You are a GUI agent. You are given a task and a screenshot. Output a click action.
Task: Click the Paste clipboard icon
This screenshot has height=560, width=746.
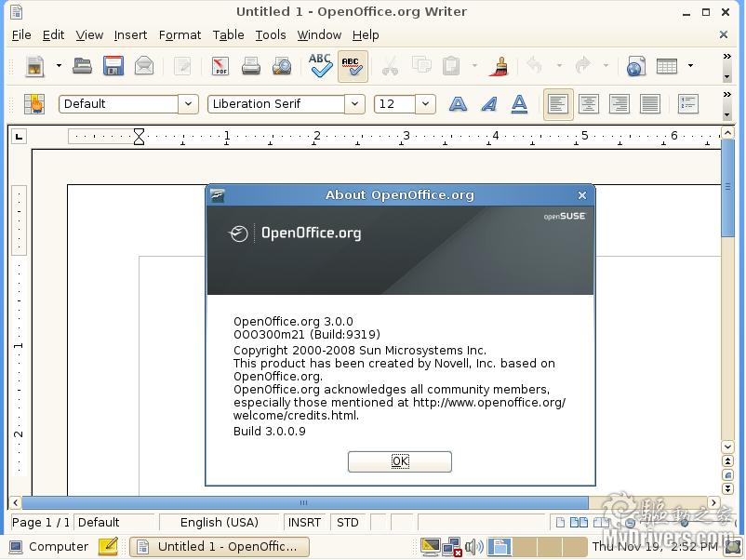click(451, 66)
